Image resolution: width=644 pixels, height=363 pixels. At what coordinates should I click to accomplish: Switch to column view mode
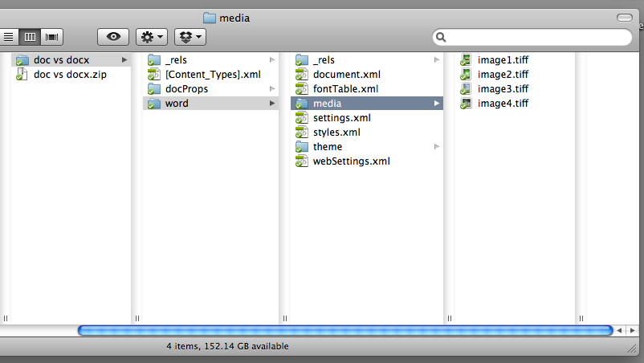tap(31, 37)
